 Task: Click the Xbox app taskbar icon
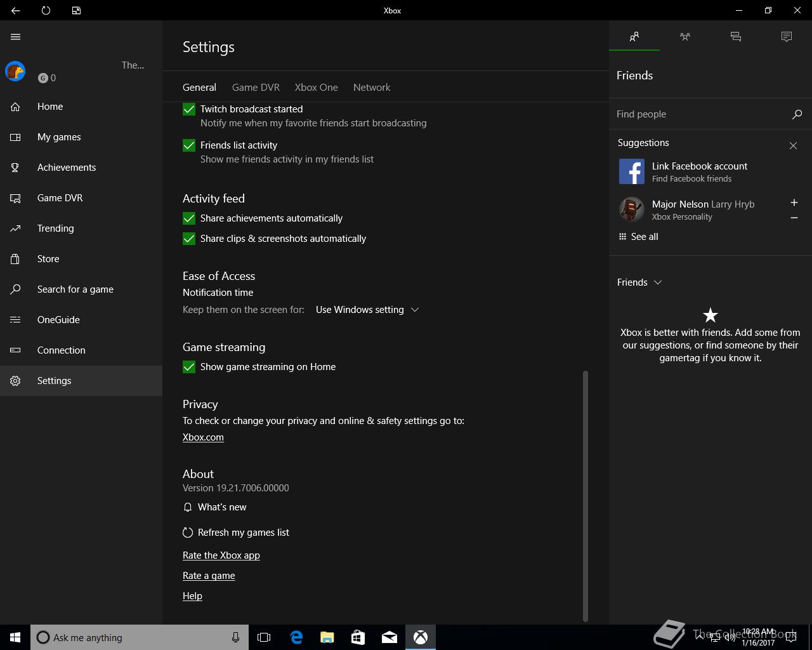click(421, 637)
